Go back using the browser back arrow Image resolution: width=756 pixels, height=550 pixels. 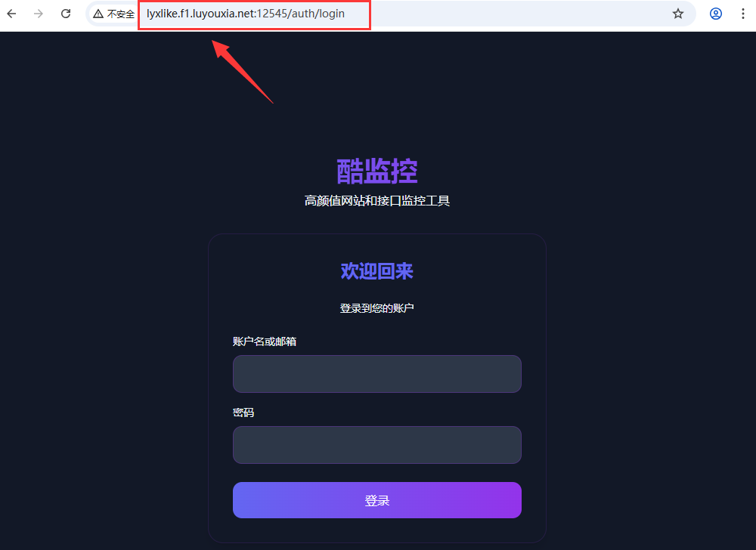[11, 14]
